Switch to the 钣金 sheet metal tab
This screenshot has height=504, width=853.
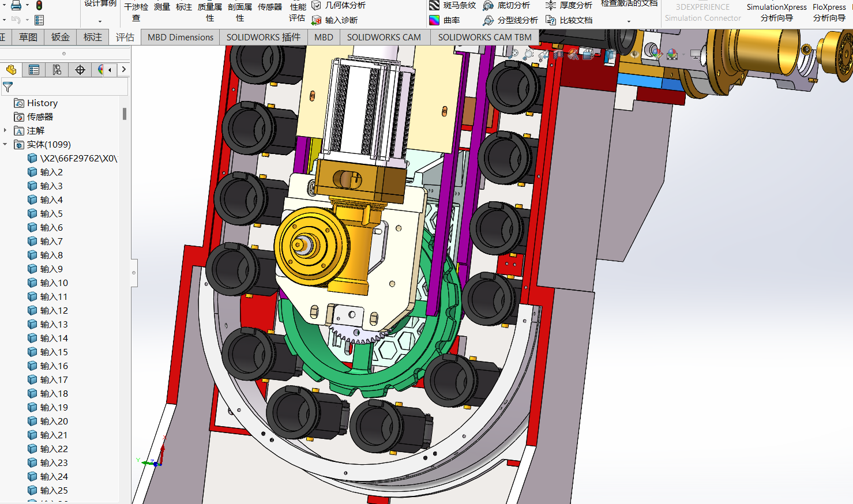click(61, 37)
